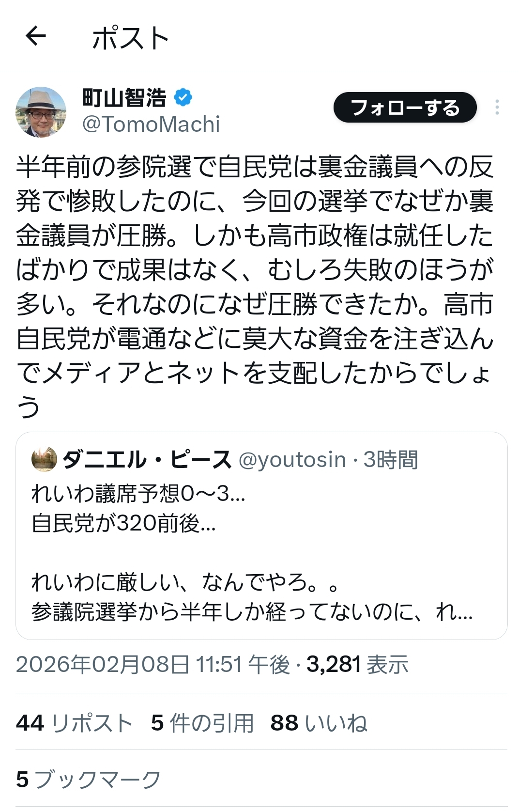View the 44 リポスト list
This screenshot has width=519, height=812.
(74, 723)
